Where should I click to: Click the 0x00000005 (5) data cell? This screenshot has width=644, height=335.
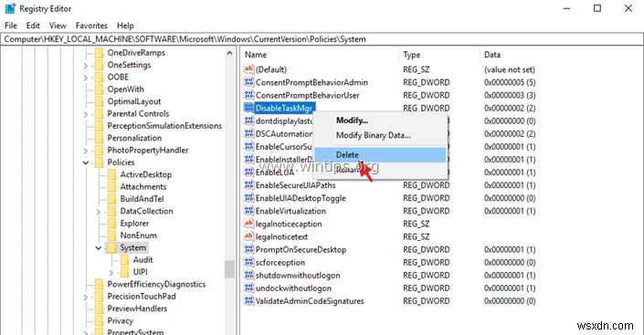(510, 82)
